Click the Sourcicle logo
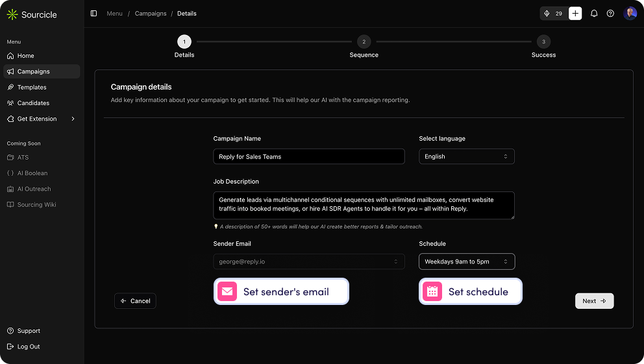 (x=32, y=15)
